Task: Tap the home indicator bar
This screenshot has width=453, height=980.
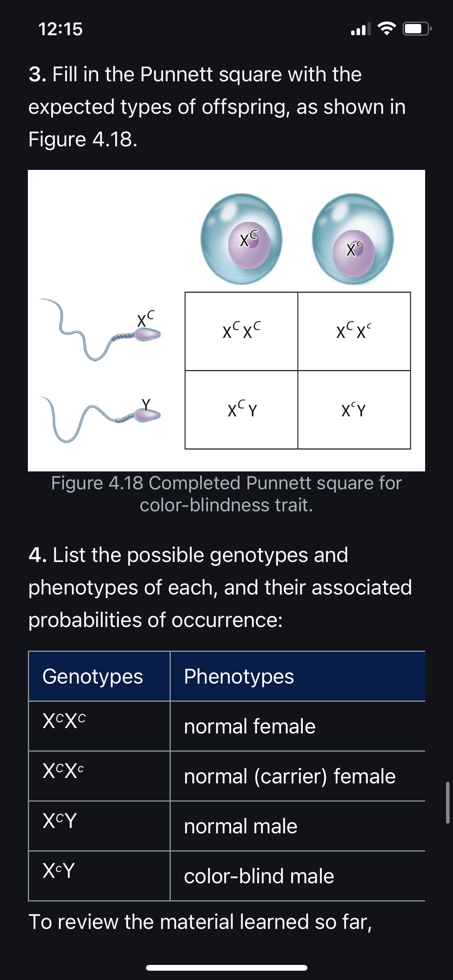Action: pos(226,968)
